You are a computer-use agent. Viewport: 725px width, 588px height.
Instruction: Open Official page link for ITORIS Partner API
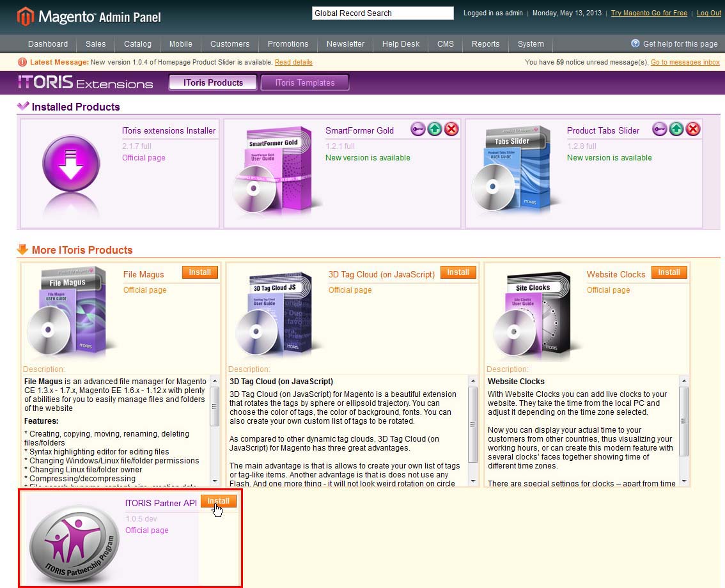tap(147, 530)
